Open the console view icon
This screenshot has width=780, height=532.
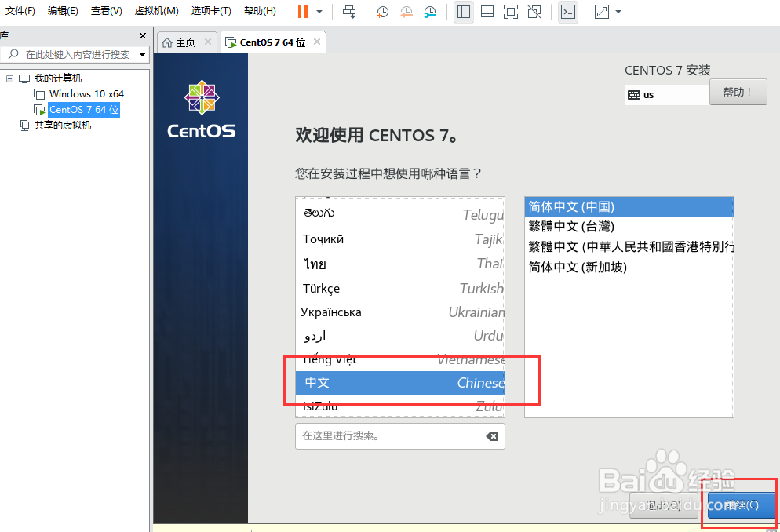(x=567, y=12)
